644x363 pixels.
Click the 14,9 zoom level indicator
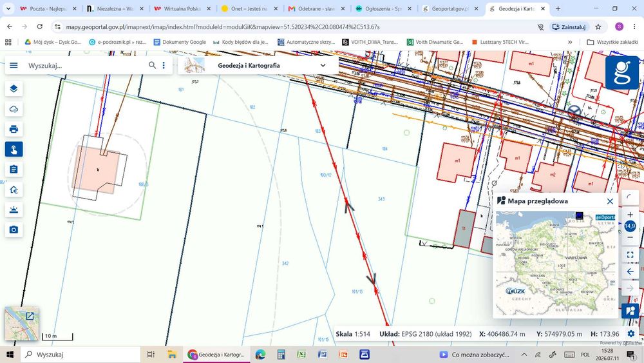[630, 226]
